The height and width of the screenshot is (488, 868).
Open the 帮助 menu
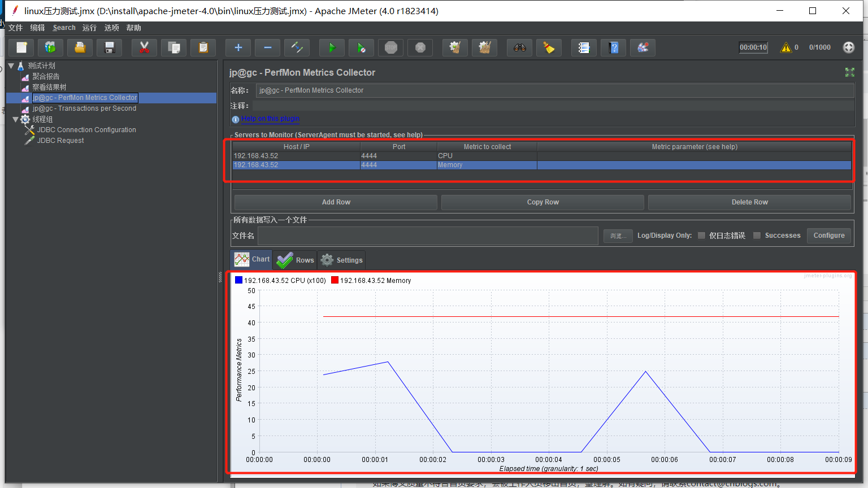[x=133, y=28]
